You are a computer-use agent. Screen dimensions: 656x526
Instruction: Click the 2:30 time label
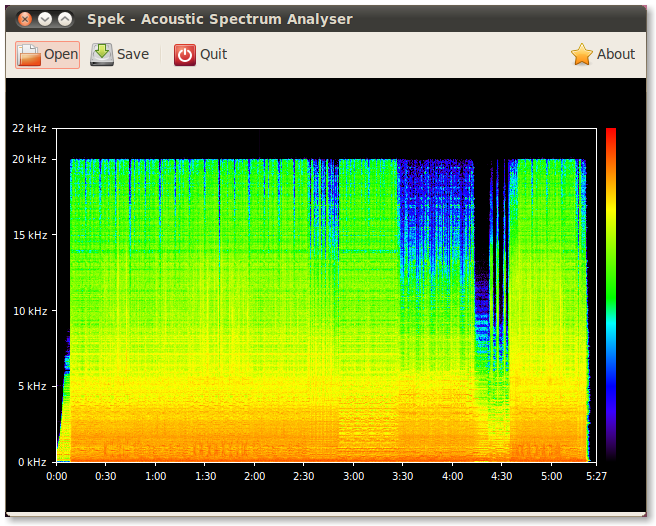(304, 477)
